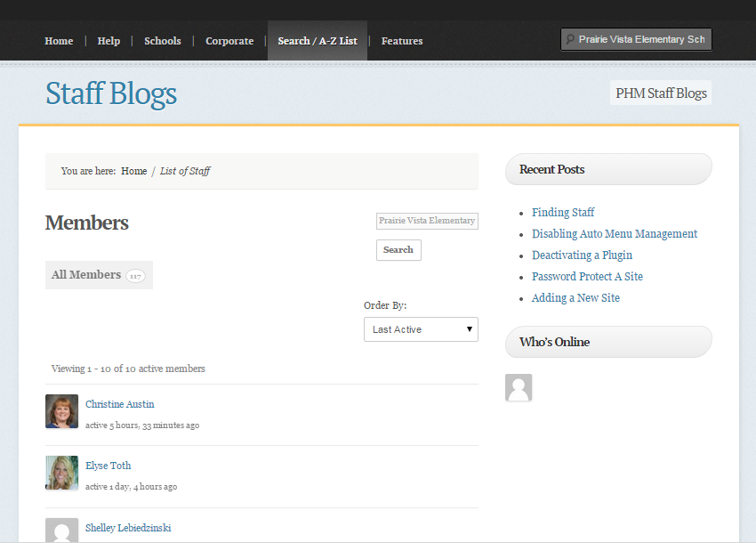Open the Order By Last Active dropdown
Screen dimensions: 756x543
(421, 329)
